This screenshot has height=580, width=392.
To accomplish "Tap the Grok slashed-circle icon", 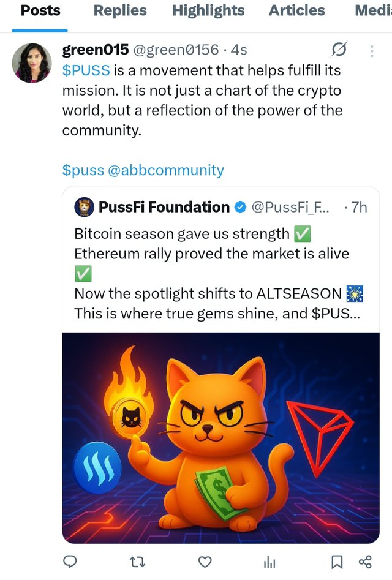I will (x=339, y=50).
